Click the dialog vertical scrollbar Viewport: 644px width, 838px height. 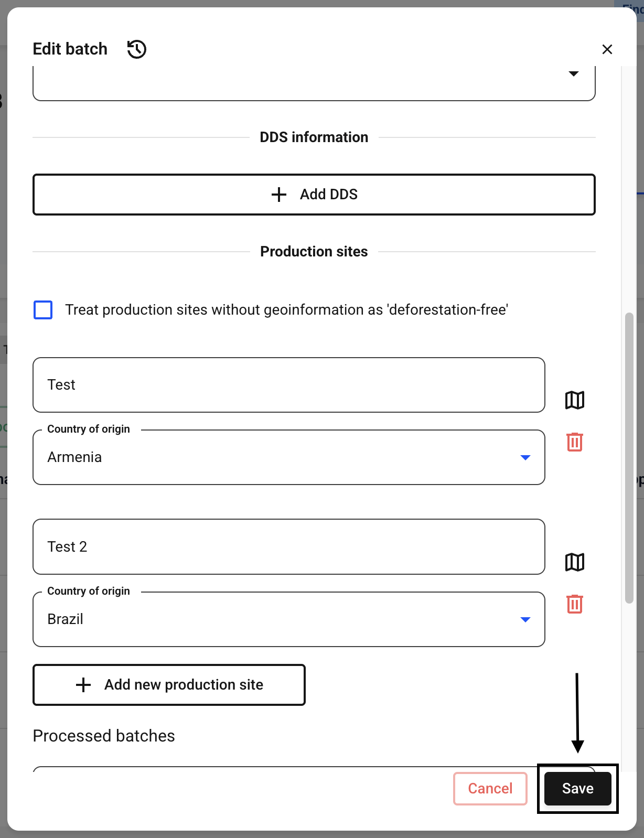[x=629, y=458]
